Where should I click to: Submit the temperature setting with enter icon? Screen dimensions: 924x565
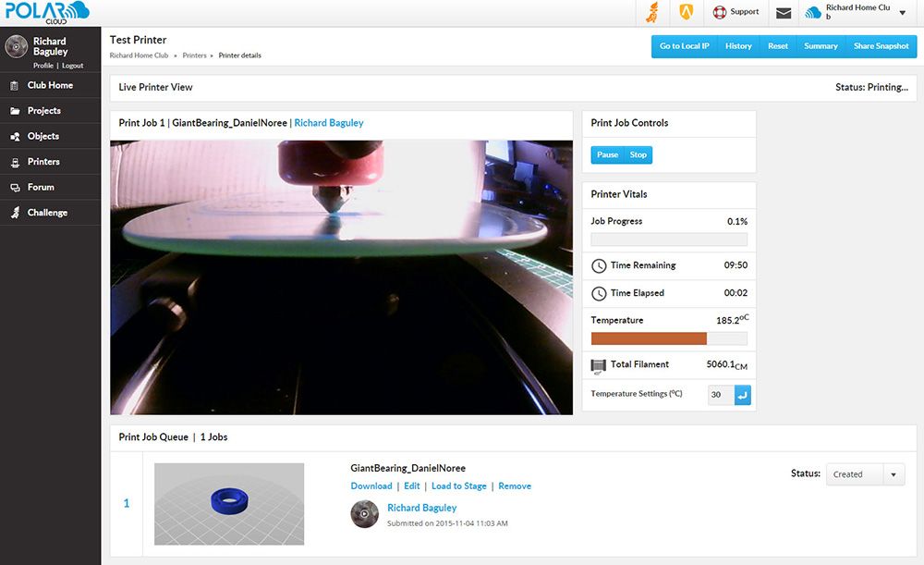(743, 395)
